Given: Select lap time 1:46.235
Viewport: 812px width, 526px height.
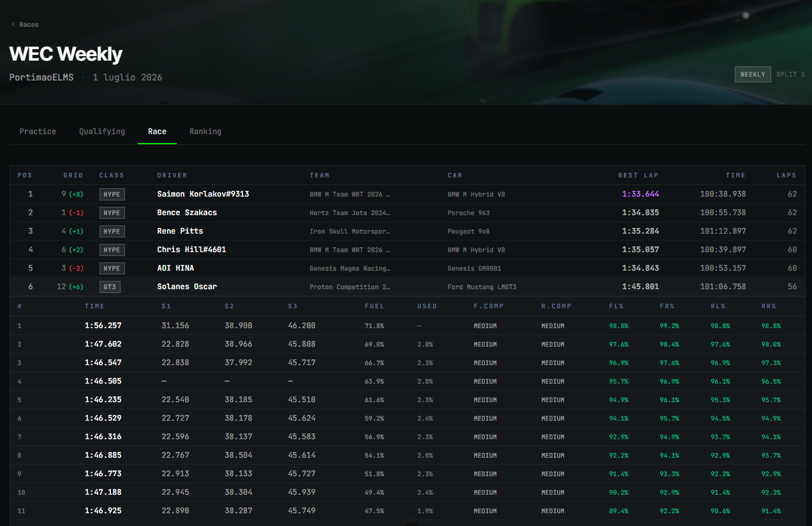Looking at the screenshot, I should (103, 400).
